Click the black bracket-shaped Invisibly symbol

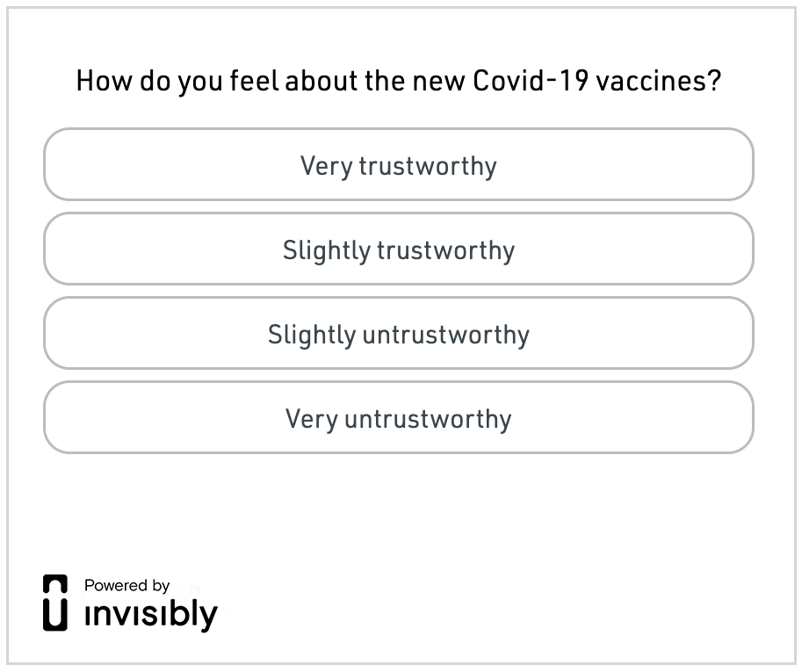coord(55,603)
